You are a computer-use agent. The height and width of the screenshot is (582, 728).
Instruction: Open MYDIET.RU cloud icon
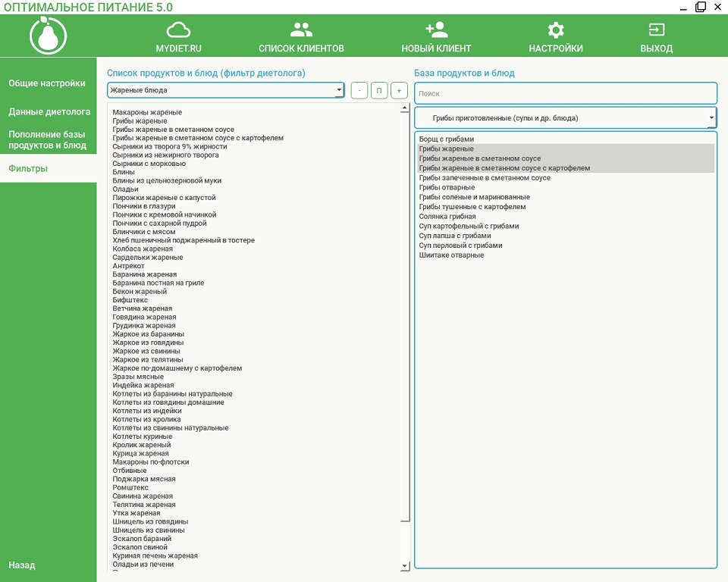pyautogui.click(x=178, y=30)
